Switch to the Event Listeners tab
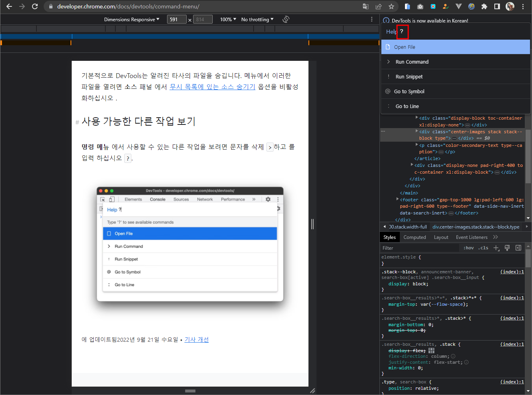This screenshot has width=532, height=395. pos(472,237)
